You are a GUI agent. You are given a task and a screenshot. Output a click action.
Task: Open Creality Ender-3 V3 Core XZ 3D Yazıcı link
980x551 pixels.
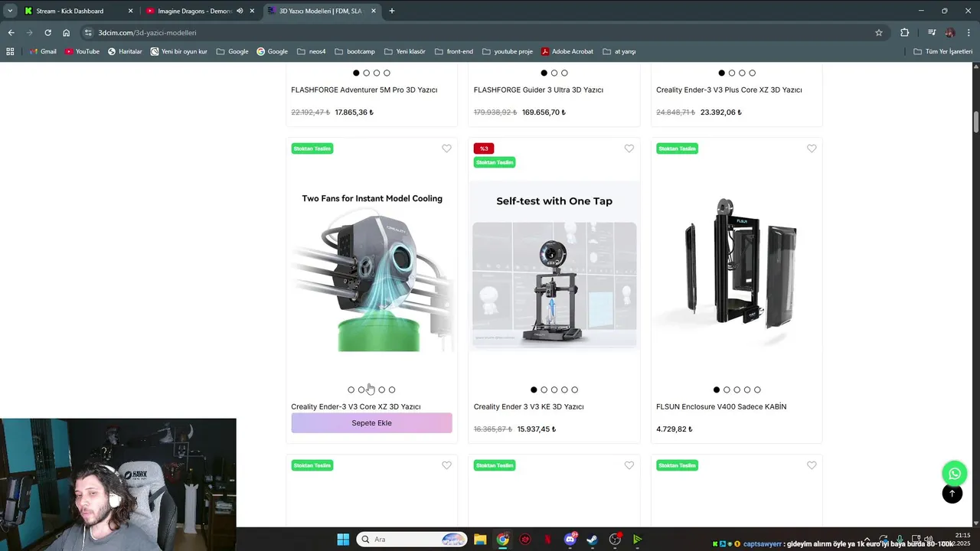356,406
